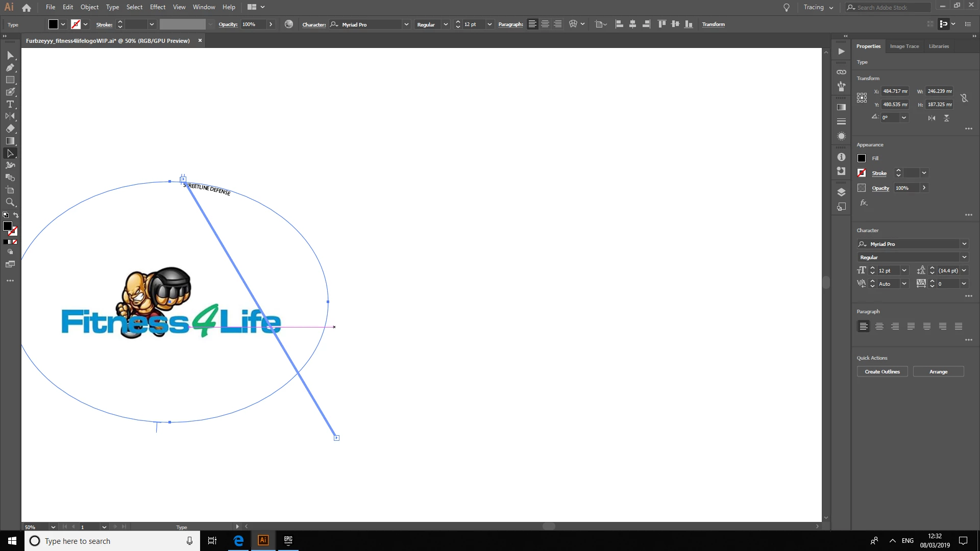Toggle constrain width and height proportions
Screen dimensions: 980x551
(964, 98)
